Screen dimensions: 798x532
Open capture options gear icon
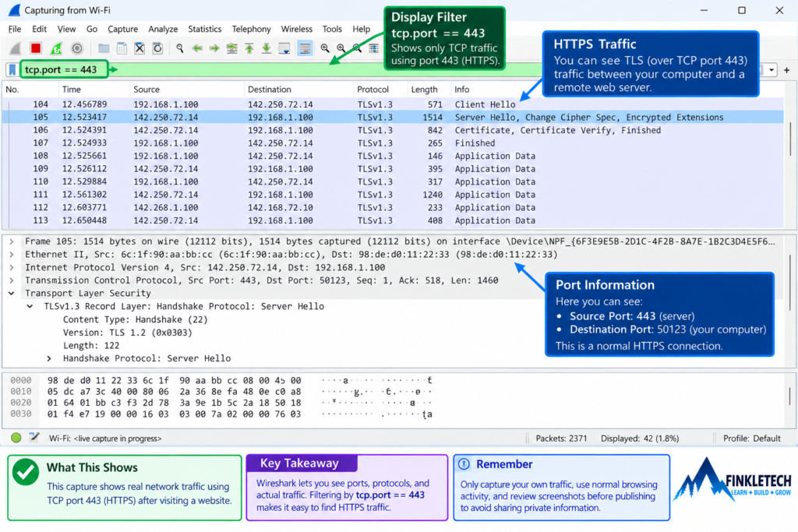77,48
